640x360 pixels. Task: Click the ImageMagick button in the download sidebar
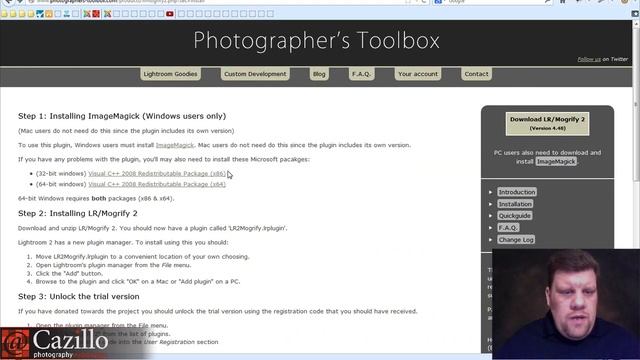tap(556, 162)
